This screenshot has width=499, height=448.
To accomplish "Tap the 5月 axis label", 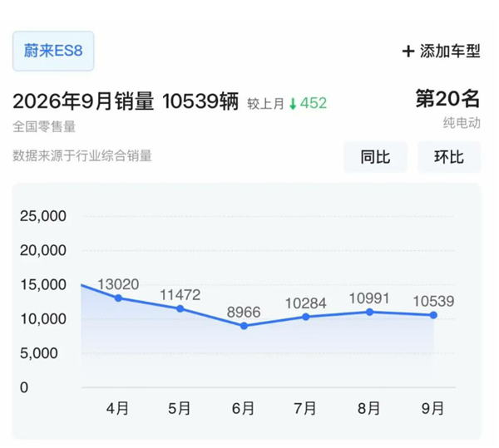I will tap(179, 408).
